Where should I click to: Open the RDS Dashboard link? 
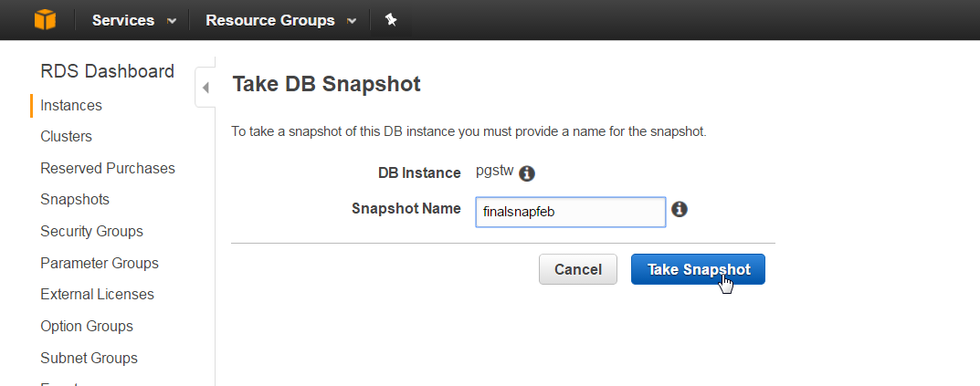[108, 71]
